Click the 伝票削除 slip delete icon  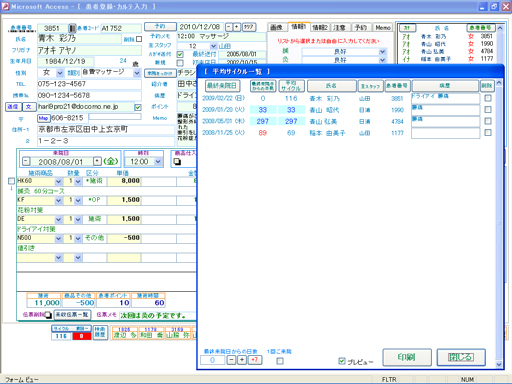pyautogui.click(x=48, y=315)
